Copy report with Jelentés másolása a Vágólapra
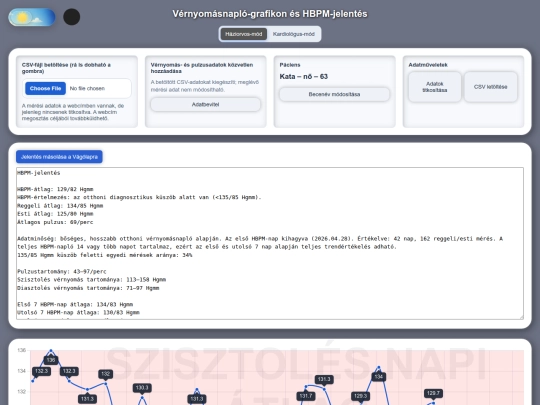Viewport: 540px width, 405px height. (x=59, y=157)
